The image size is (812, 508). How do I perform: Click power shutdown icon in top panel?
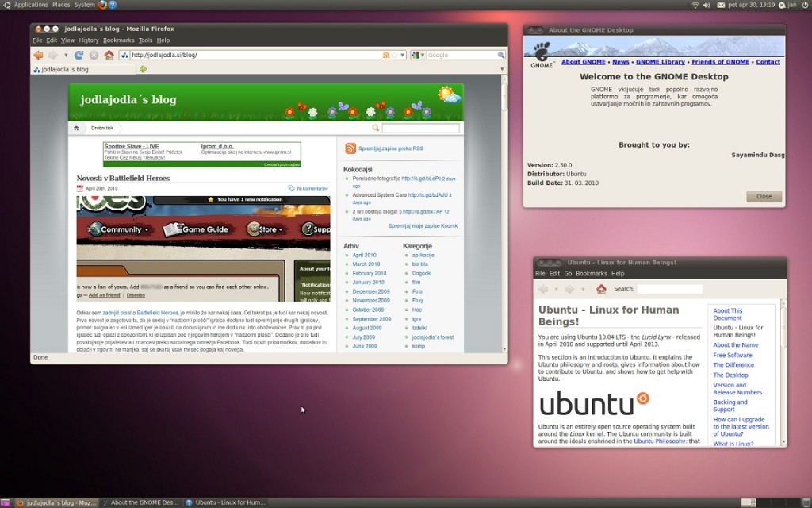(805, 5)
